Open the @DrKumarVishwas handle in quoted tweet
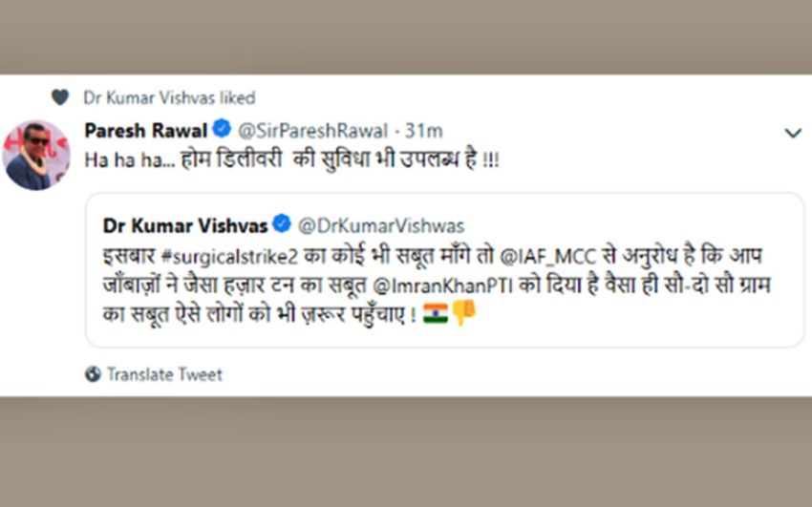812x507 pixels. [x=381, y=225]
